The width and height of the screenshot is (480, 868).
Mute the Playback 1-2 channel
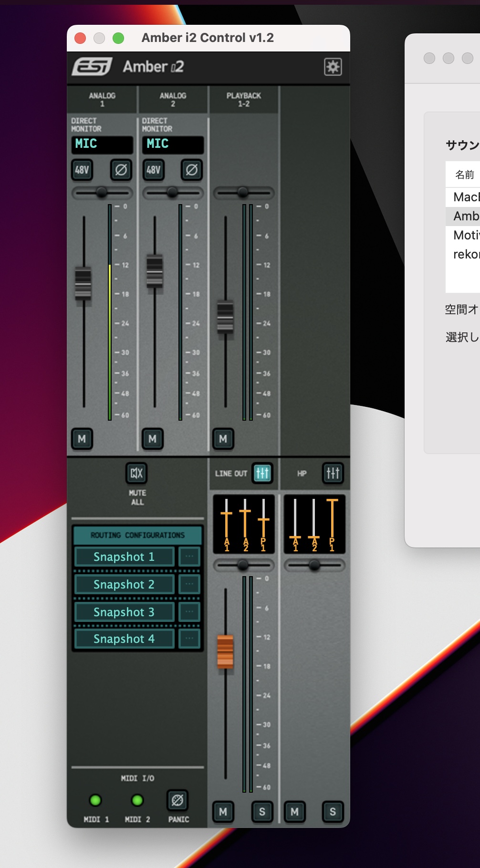pos(223,439)
